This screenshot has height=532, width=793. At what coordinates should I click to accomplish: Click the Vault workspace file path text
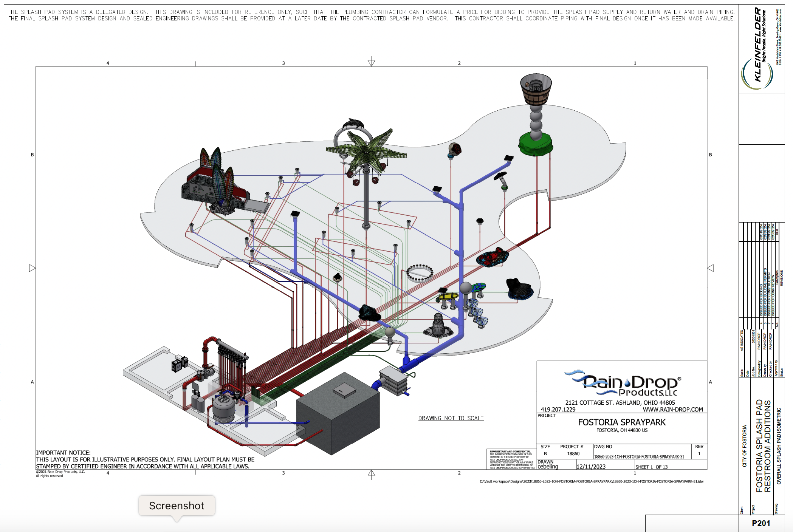point(591,482)
